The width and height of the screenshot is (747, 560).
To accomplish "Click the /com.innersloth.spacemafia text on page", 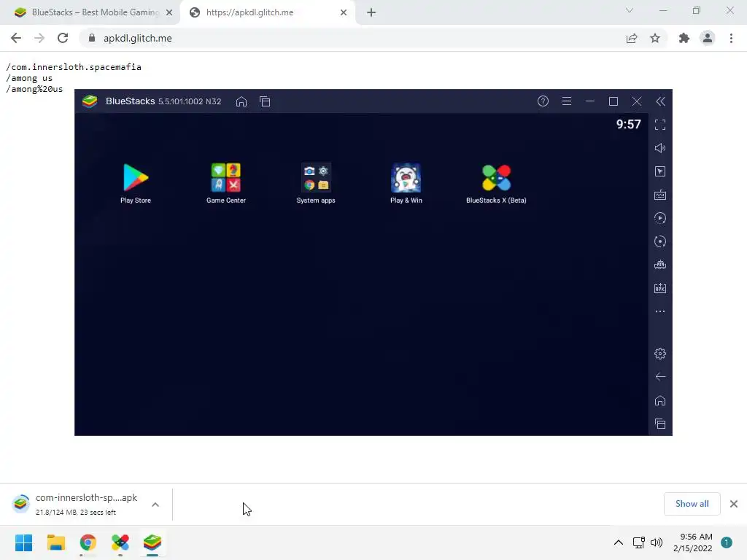I will [74, 67].
